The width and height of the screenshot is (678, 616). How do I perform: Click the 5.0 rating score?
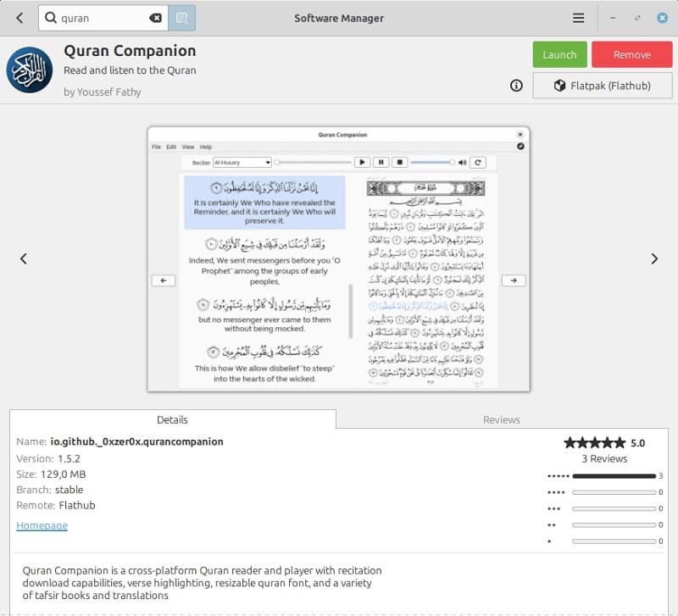pos(637,443)
